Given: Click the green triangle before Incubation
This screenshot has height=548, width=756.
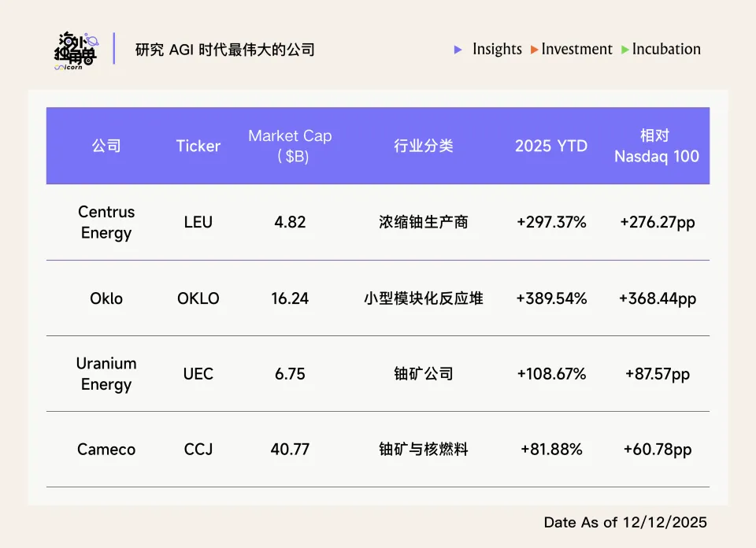Looking at the screenshot, I should pos(625,50).
